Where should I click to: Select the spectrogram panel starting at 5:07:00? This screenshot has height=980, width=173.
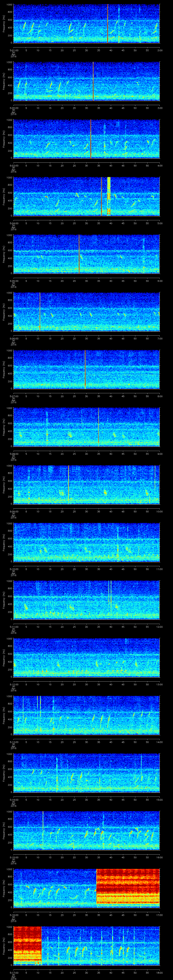click(86, 369)
